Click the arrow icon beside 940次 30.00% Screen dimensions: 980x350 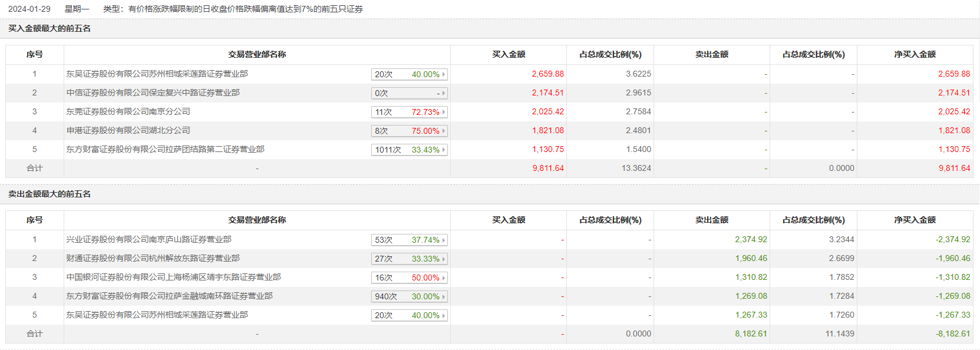[x=444, y=296]
